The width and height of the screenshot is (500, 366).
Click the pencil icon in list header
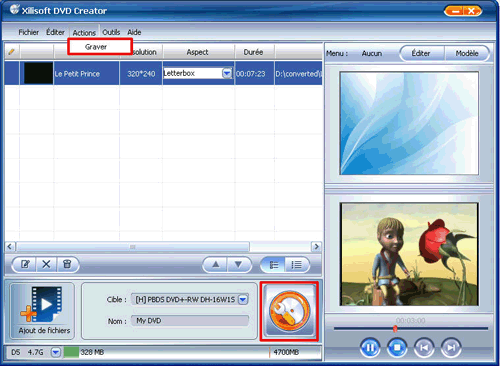(x=12, y=52)
